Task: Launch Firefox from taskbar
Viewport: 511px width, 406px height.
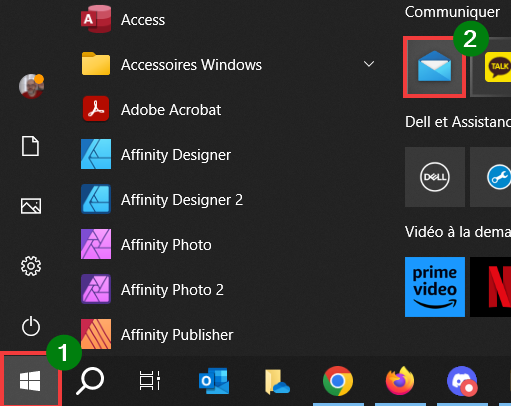Action: [x=400, y=381]
